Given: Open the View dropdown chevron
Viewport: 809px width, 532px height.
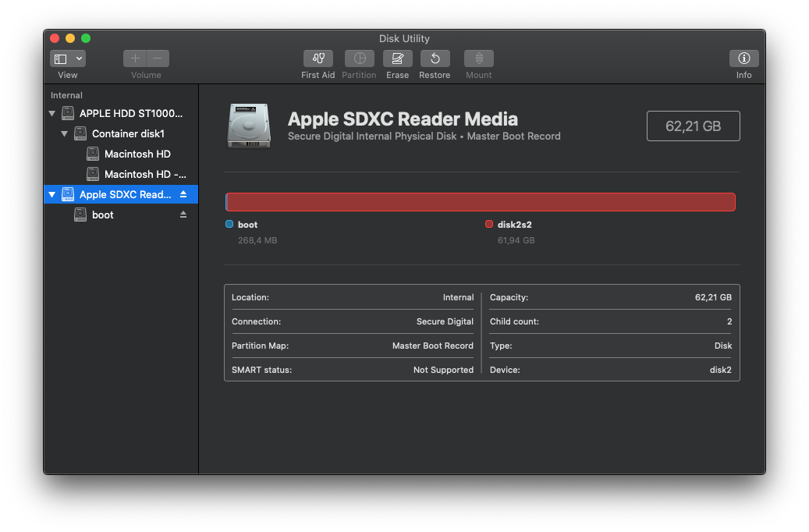Looking at the screenshot, I should 79,59.
